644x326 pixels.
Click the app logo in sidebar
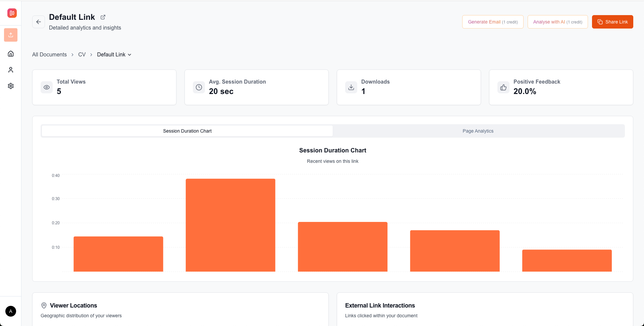12,13
